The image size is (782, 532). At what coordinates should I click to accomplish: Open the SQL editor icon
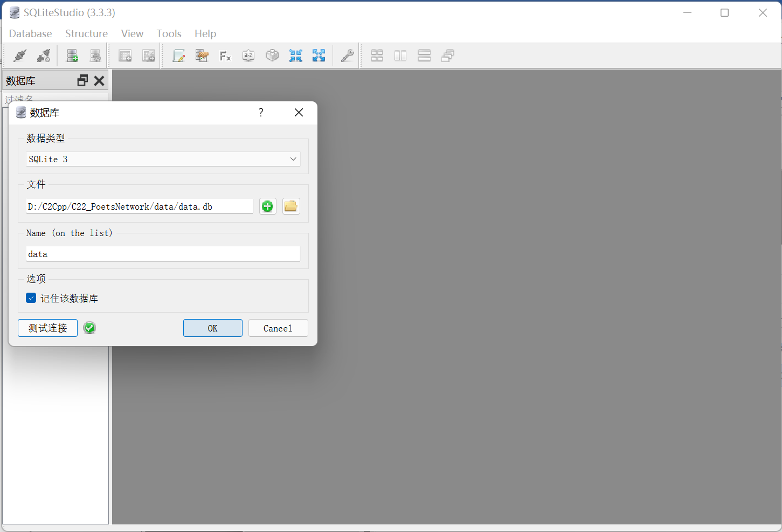point(178,56)
